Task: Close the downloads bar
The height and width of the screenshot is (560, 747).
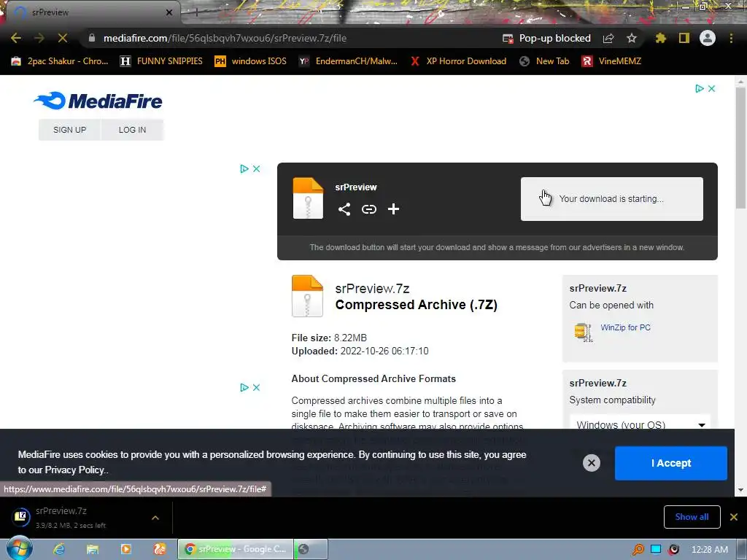Action: click(x=734, y=517)
